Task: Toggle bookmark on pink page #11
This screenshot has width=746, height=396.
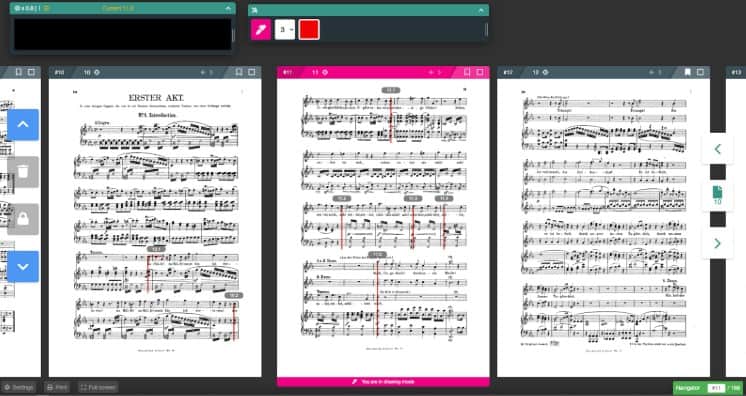Action: pyautogui.click(x=467, y=72)
